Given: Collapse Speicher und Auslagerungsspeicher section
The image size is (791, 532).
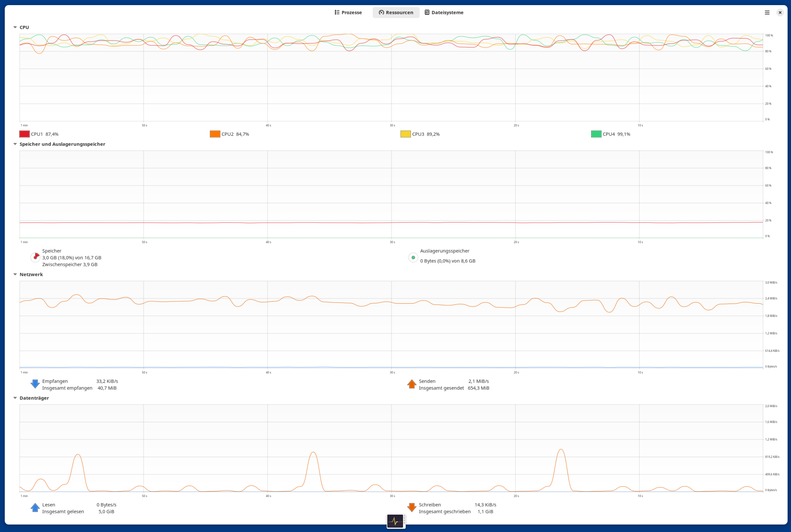Looking at the screenshot, I should click(15, 144).
